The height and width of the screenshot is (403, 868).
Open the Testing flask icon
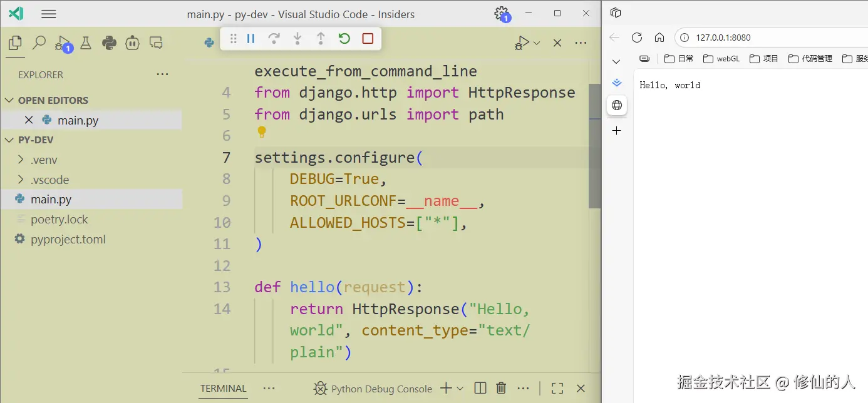[x=86, y=43]
